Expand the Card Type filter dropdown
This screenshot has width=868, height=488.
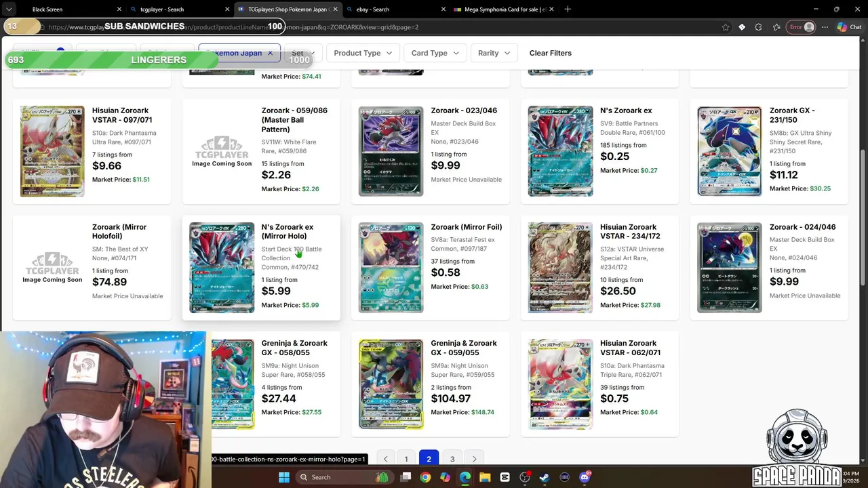[x=435, y=53]
